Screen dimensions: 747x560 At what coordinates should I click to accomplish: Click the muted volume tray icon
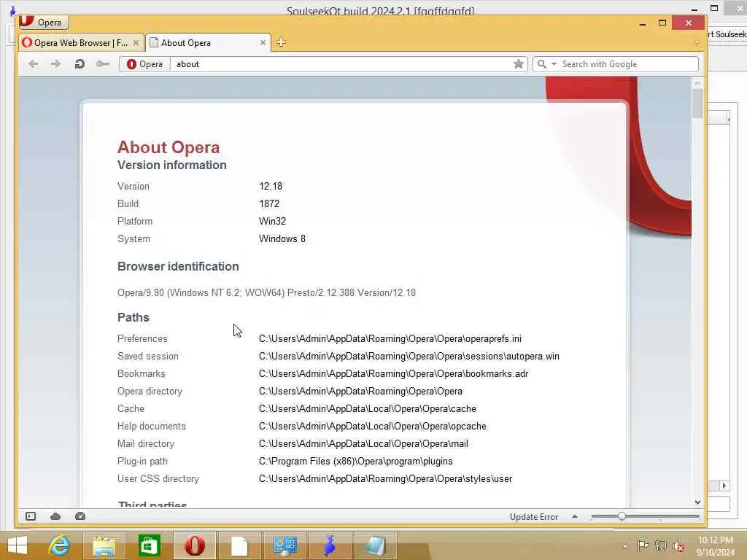tap(678, 545)
